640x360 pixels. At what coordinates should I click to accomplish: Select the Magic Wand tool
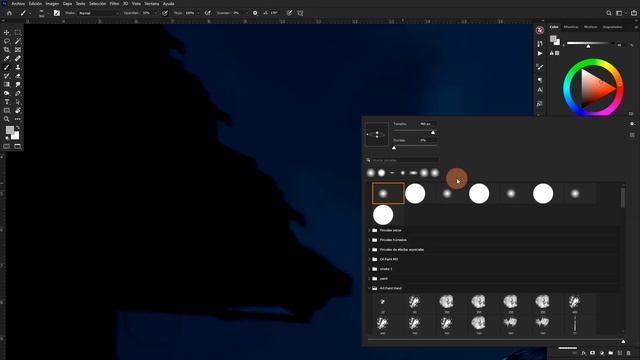[x=18, y=41]
